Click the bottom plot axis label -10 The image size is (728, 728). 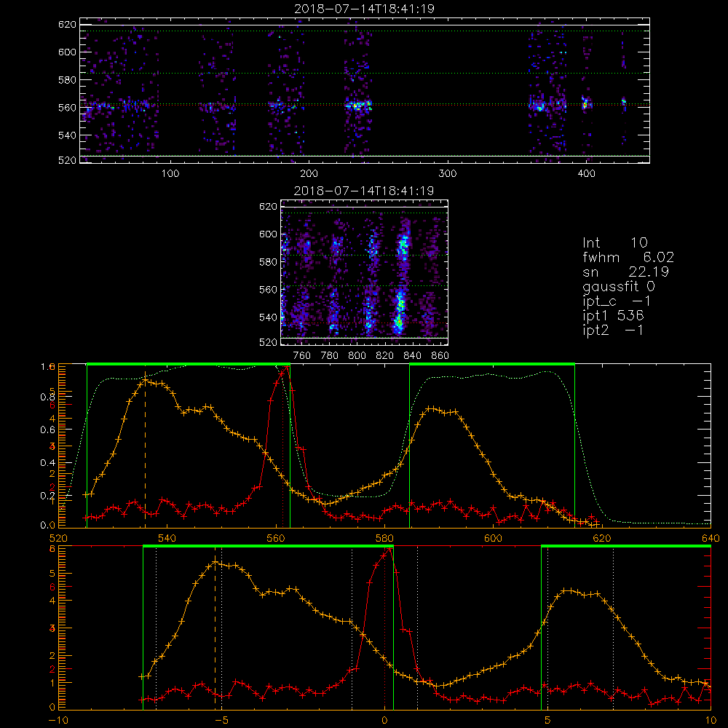[59, 721]
